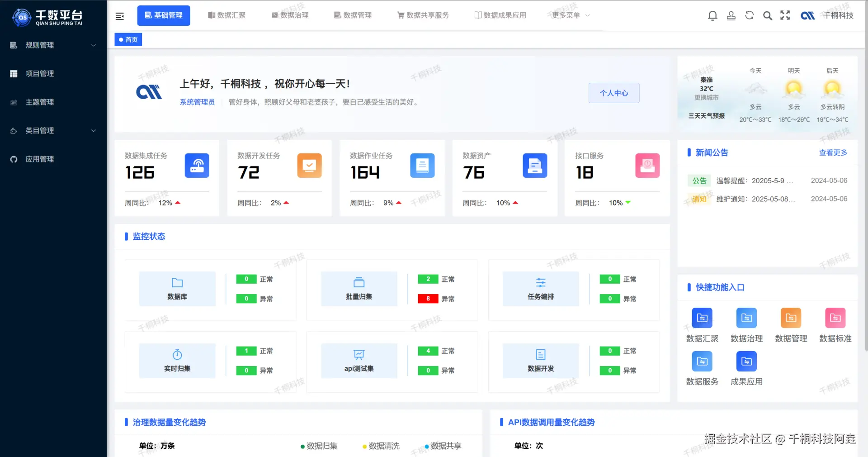Toggle 数据共享 series in the chart legend
868x457 pixels.
pos(442,446)
